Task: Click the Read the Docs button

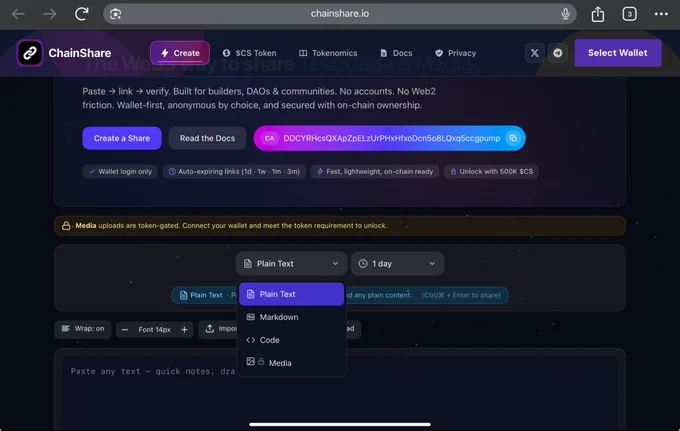Action: pos(207,138)
